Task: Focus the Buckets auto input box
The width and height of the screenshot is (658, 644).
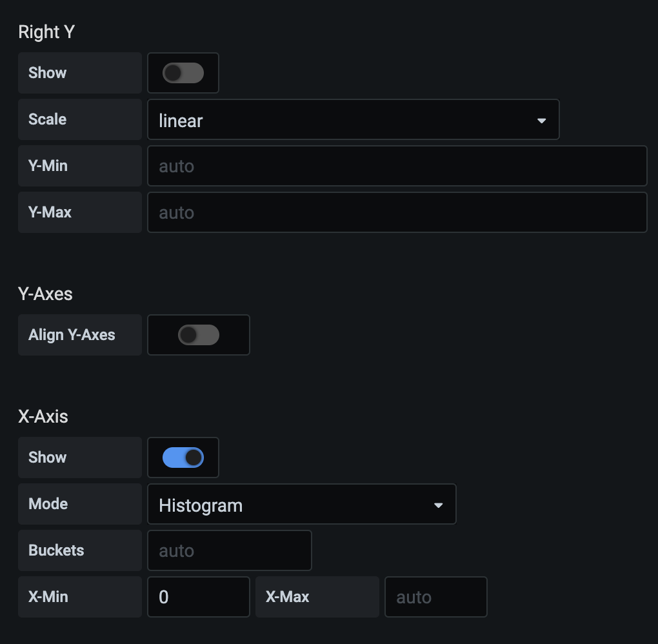Action: pyautogui.click(x=230, y=550)
